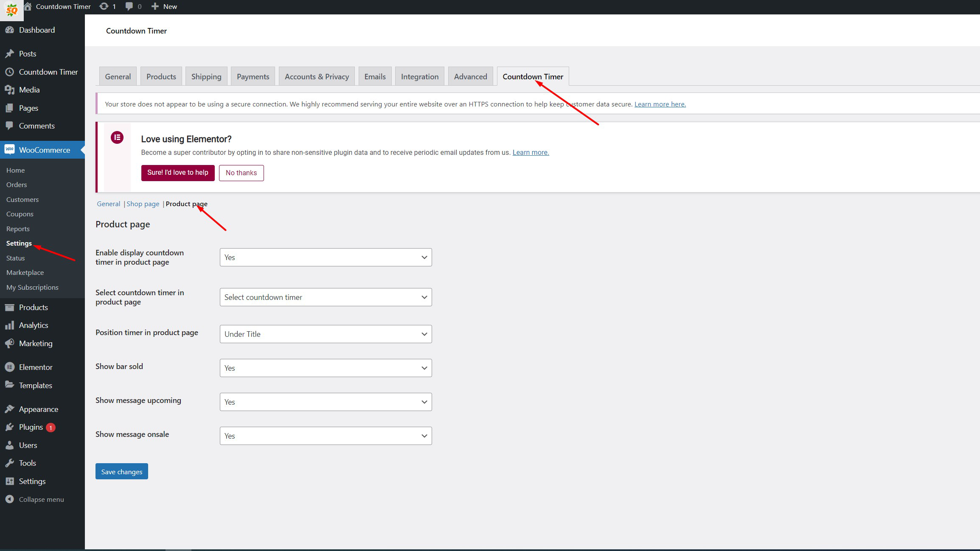Open the Show message onsale dropdown
This screenshot has width=980, height=551.
(325, 436)
